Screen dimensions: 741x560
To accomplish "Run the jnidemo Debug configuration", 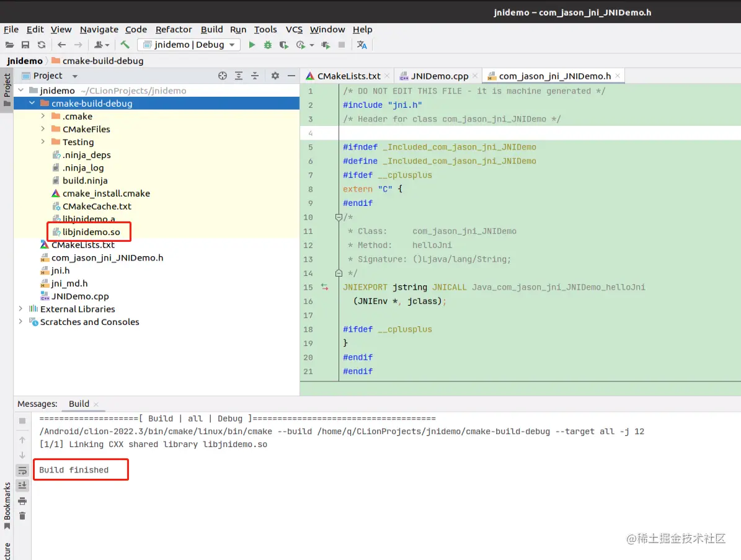I will coord(252,45).
